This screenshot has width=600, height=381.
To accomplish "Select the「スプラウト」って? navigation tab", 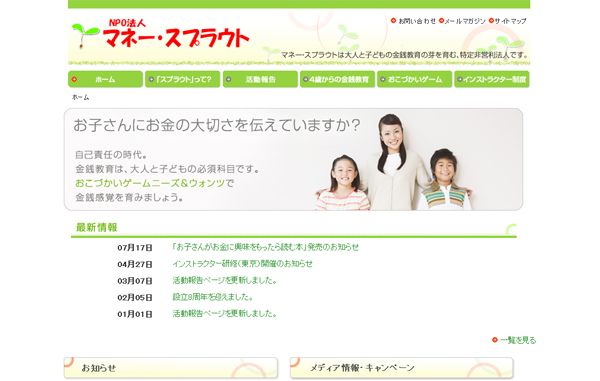I will coord(183,79).
